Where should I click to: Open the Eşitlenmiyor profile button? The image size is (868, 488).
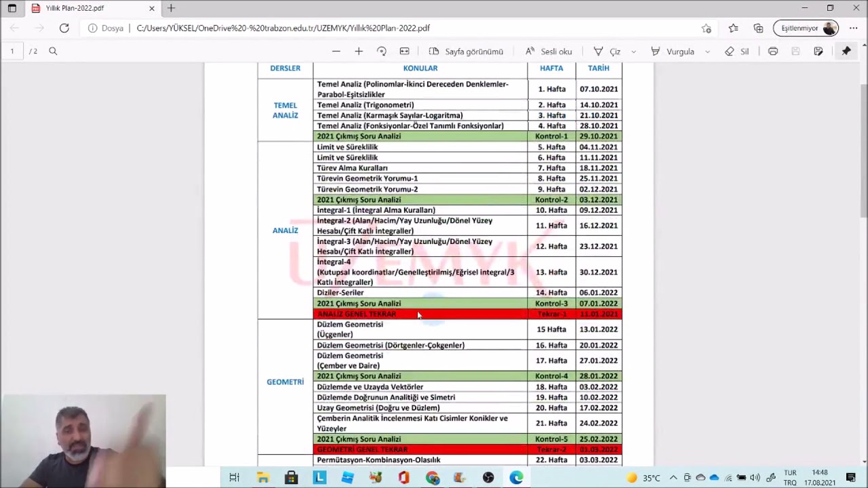point(806,28)
